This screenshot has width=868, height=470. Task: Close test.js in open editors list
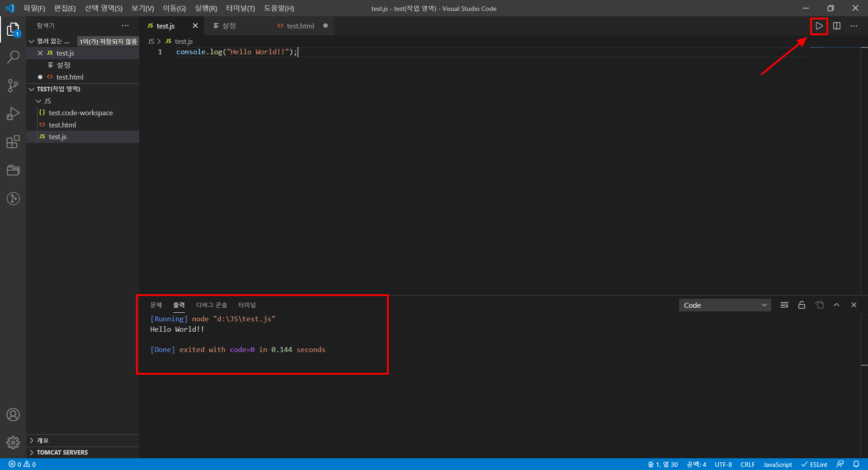pyautogui.click(x=40, y=53)
